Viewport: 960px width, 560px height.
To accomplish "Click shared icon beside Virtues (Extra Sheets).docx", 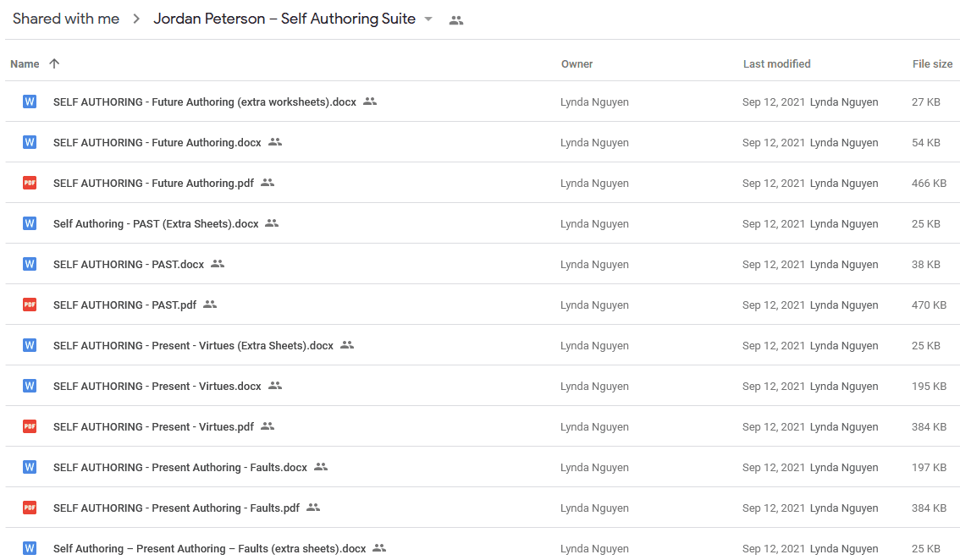I will click(x=347, y=344).
